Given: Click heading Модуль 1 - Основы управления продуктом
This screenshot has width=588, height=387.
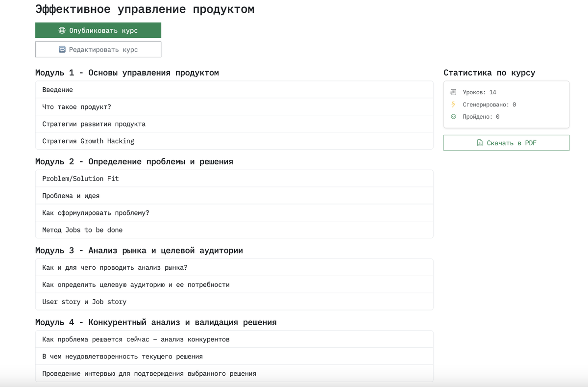Looking at the screenshot, I should [x=127, y=73].
